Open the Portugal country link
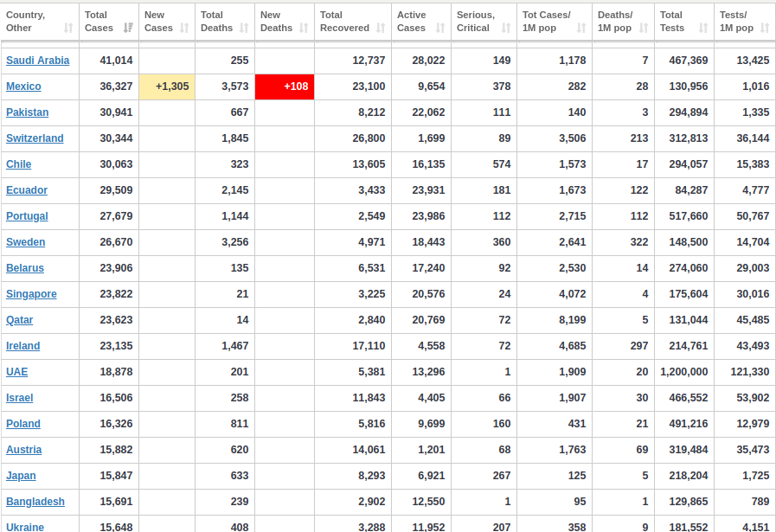 [27, 216]
